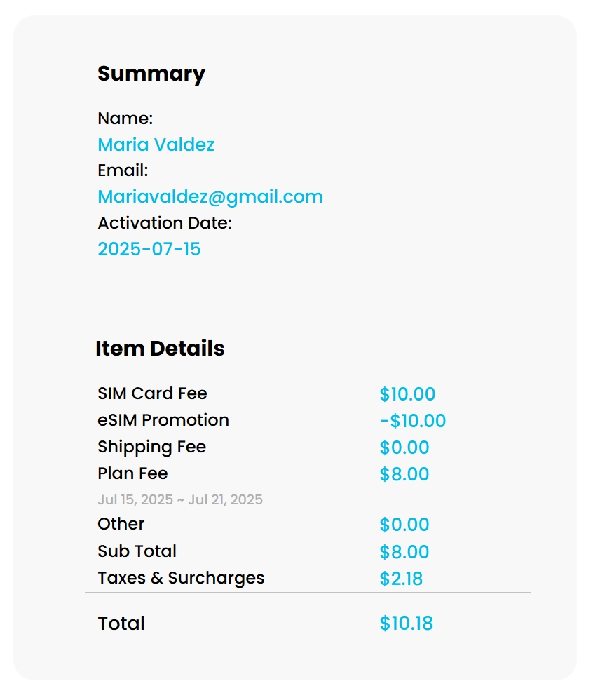Image resolution: width=593 pixels, height=700 pixels.
Task: Click the Plan Fee label
Action: coord(132,473)
